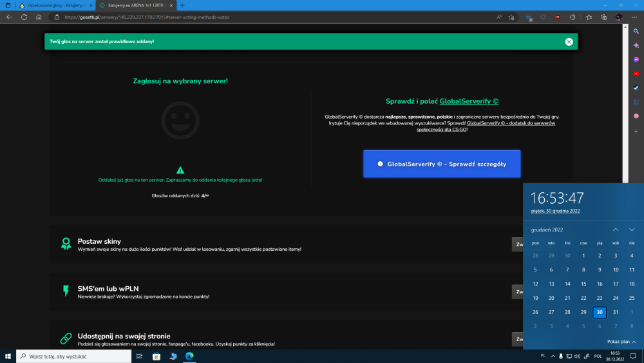The height and width of the screenshot is (363, 644).
Task: Open browser Extensions puzzle menu
Action: coord(573,17)
